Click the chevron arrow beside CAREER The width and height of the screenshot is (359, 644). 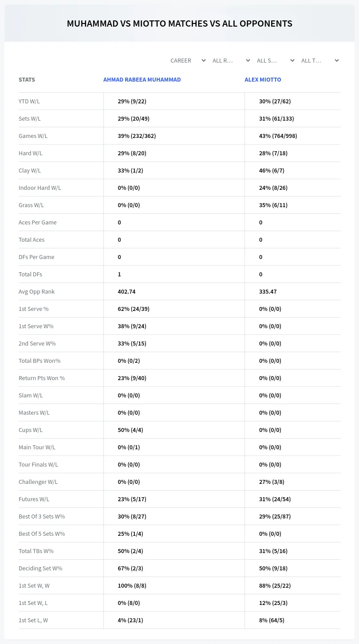point(203,60)
